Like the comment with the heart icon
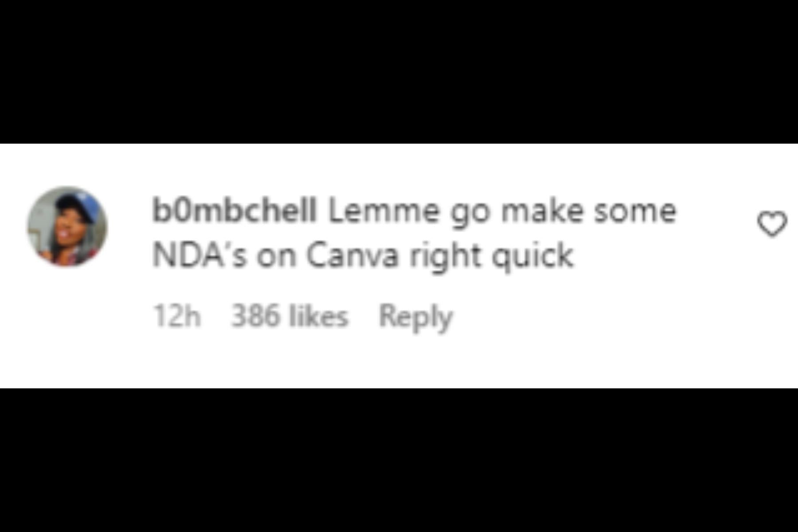This screenshot has height=532, width=798. coord(772,224)
